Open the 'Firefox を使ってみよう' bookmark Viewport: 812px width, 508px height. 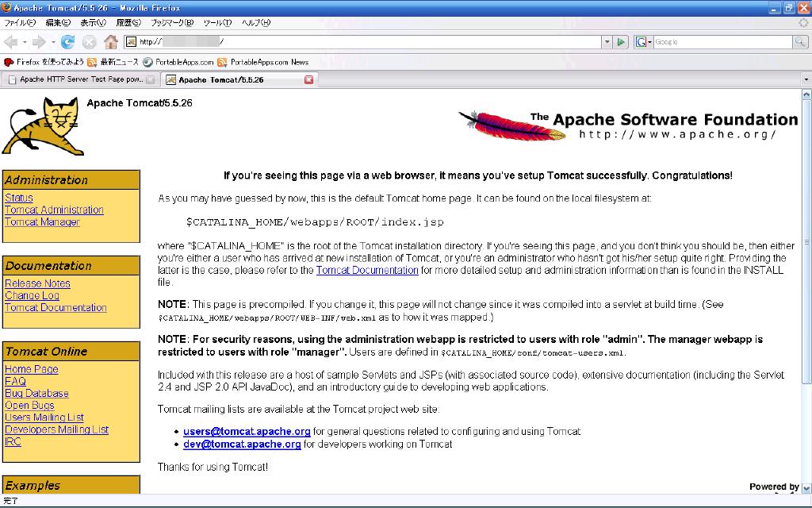click(44, 62)
